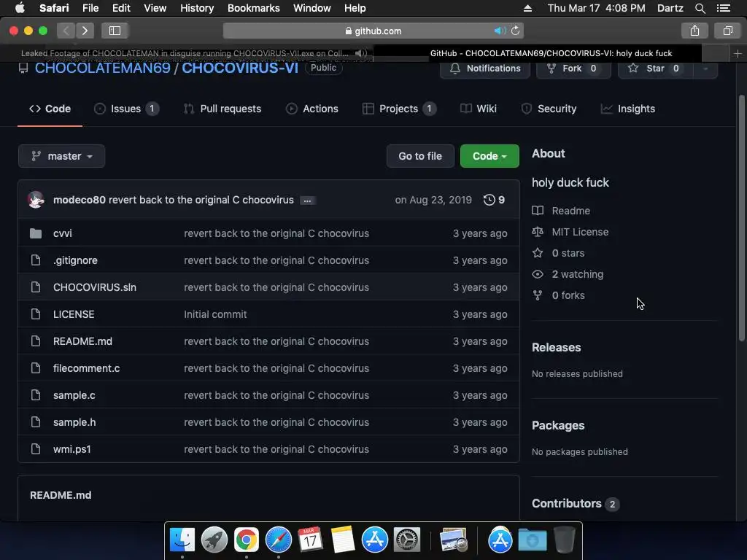This screenshot has height=560, width=747.
Task: Open commit history clock icon showing 9
Action: click(494, 200)
